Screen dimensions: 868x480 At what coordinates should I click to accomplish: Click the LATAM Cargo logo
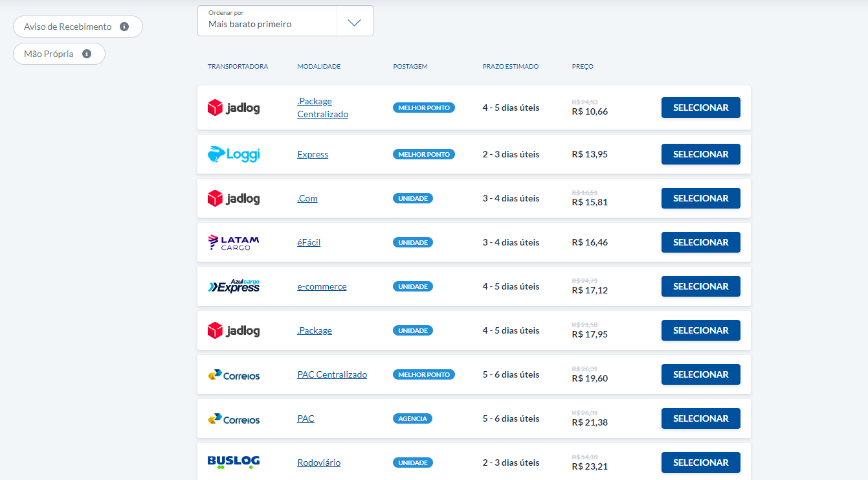coord(233,242)
